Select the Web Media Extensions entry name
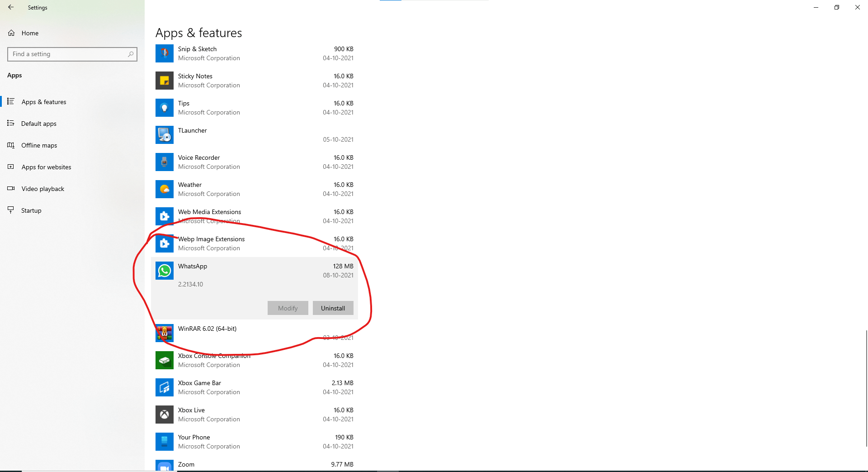868x472 pixels. coord(210,212)
